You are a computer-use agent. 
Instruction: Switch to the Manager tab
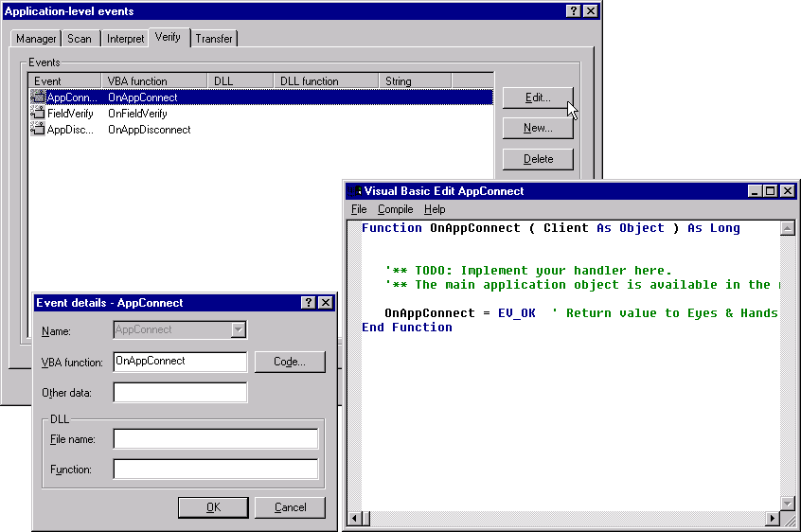[36, 39]
